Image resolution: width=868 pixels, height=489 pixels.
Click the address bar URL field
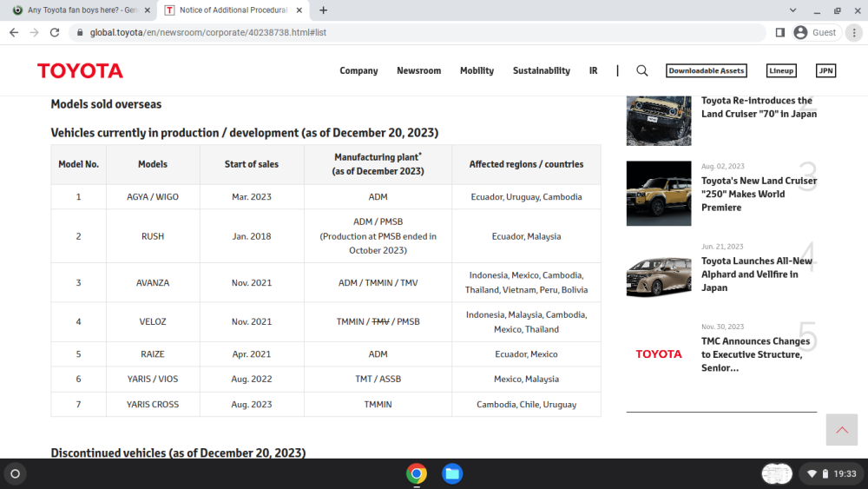point(418,33)
